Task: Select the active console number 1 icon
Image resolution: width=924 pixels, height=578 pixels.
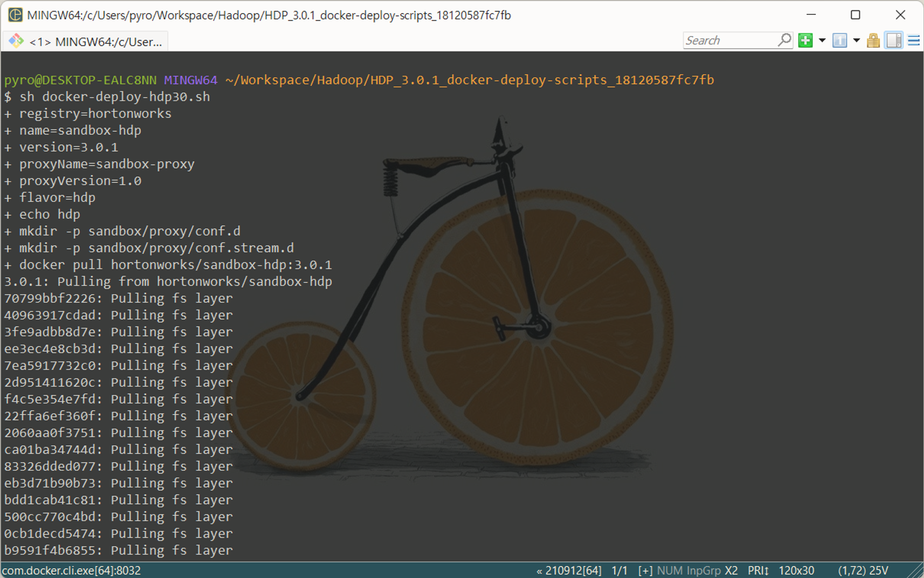Action: [x=839, y=41]
